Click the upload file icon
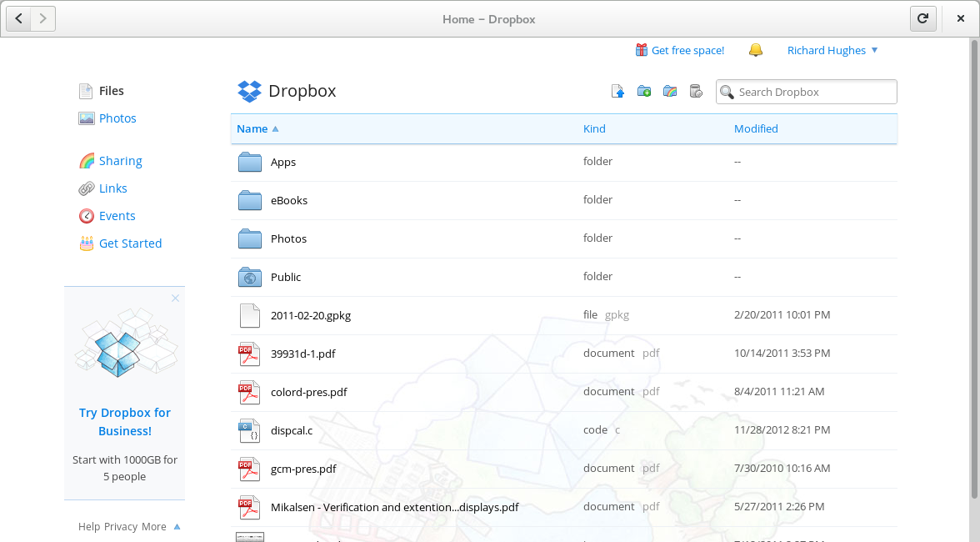This screenshot has height=542, width=980. (617, 91)
